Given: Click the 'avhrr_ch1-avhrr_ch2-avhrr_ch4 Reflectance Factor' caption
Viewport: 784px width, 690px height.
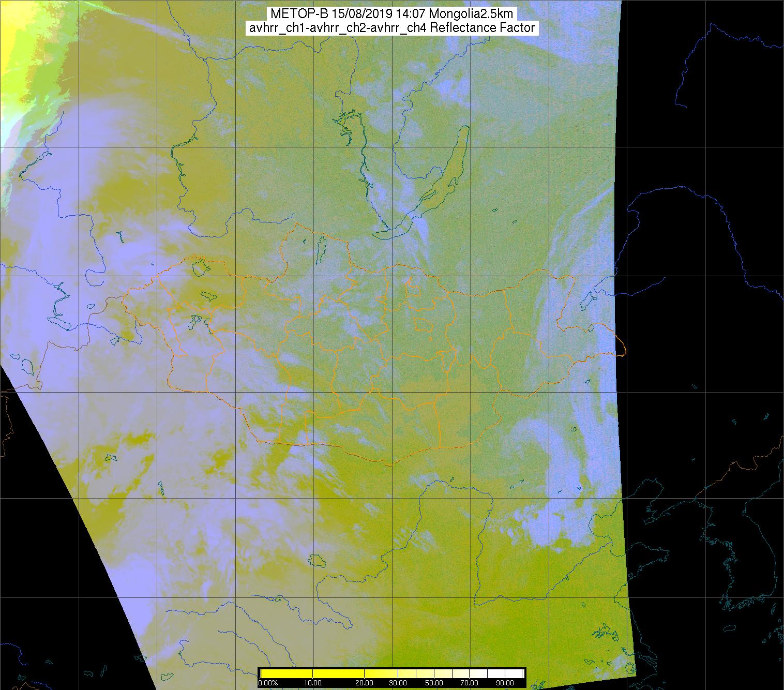Looking at the screenshot, I should tap(392, 28).
